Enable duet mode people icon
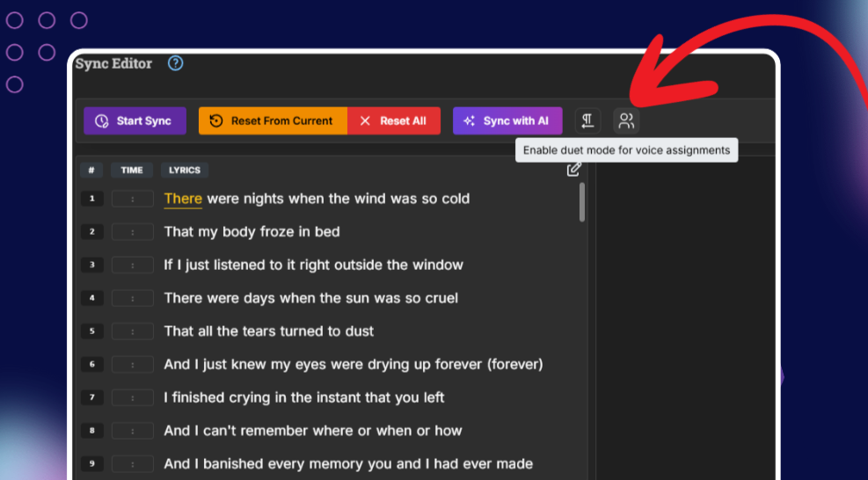Screen dimensions: 868x480 pos(626,120)
